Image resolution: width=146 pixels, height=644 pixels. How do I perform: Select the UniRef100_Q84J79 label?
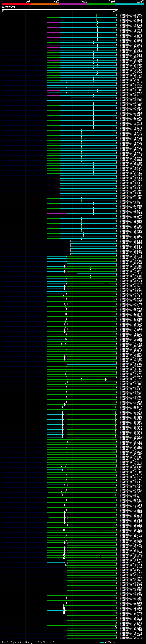tap(131, 254)
